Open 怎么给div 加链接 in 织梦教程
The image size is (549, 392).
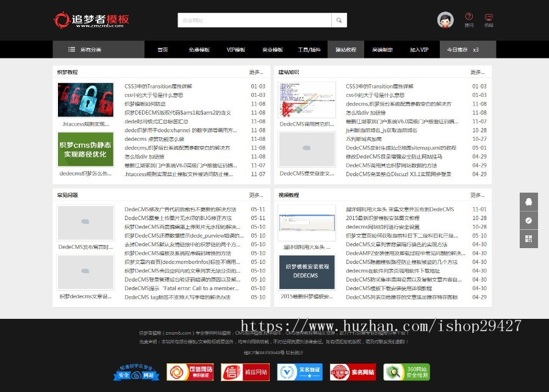point(144,157)
